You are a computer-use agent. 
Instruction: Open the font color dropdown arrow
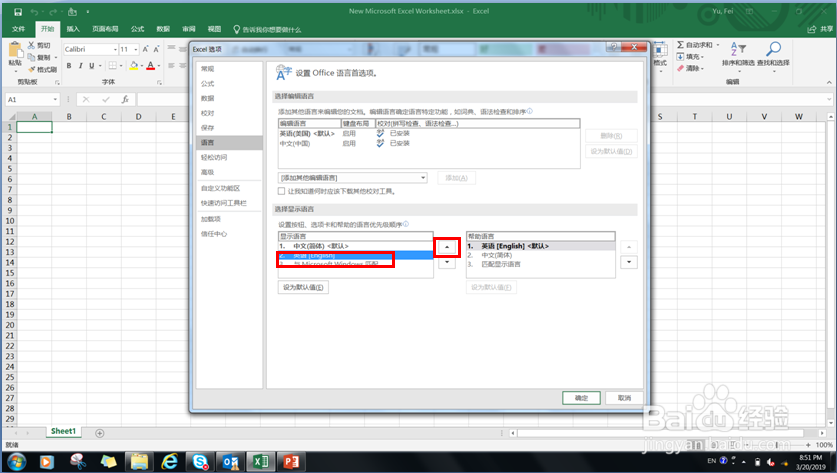pyautogui.click(x=159, y=66)
